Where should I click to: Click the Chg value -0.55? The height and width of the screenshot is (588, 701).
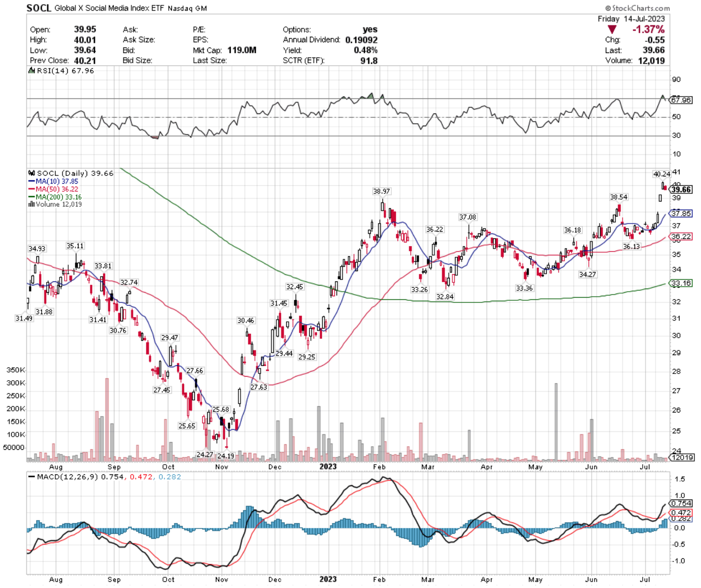pyautogui.click(x=654, y=39)
